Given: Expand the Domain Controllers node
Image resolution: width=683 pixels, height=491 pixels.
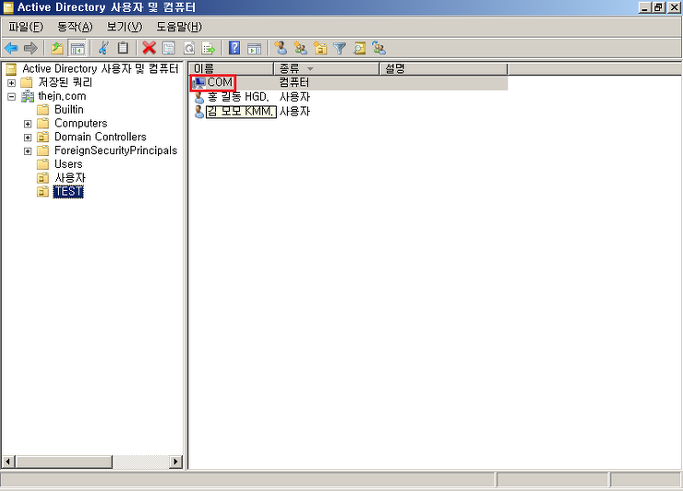Looking at the screenshot, I should (x=28, y=137).
